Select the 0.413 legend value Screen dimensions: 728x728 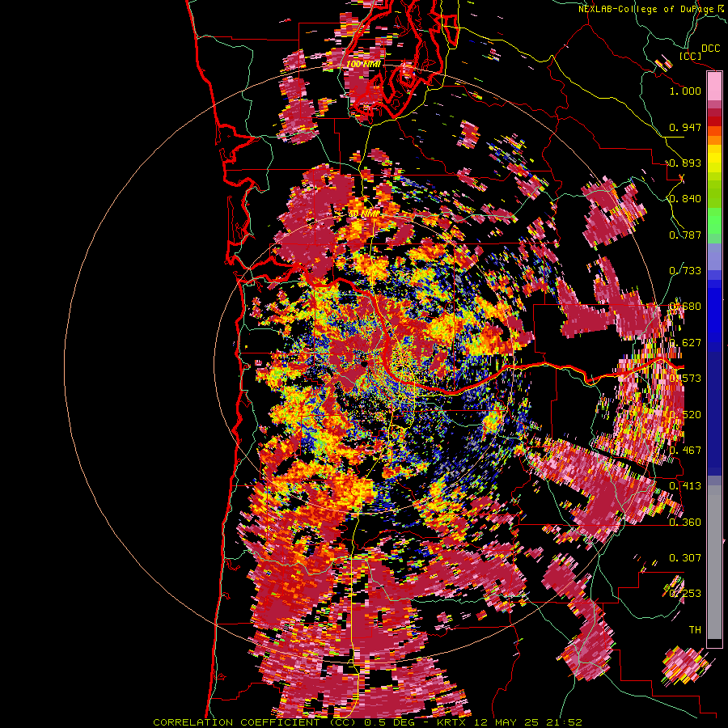pos(685,486)
